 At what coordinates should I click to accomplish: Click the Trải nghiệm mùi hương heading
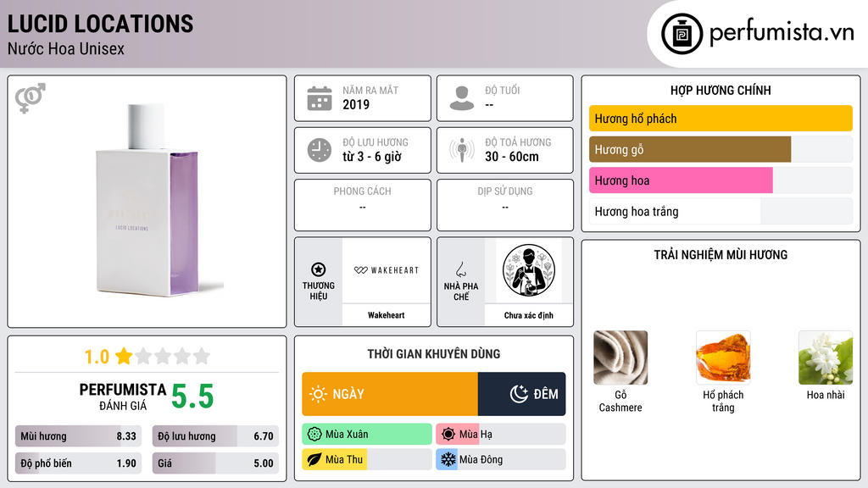click(721, 255)
